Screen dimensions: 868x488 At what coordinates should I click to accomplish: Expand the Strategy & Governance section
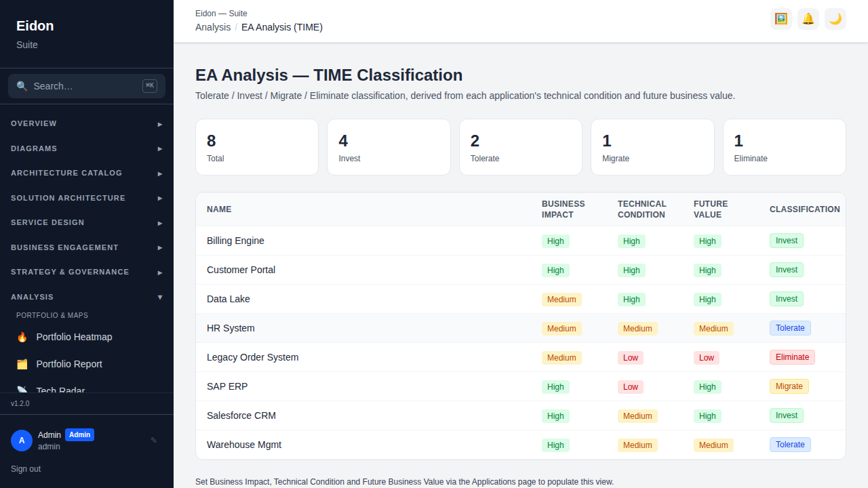pos(87,272)
